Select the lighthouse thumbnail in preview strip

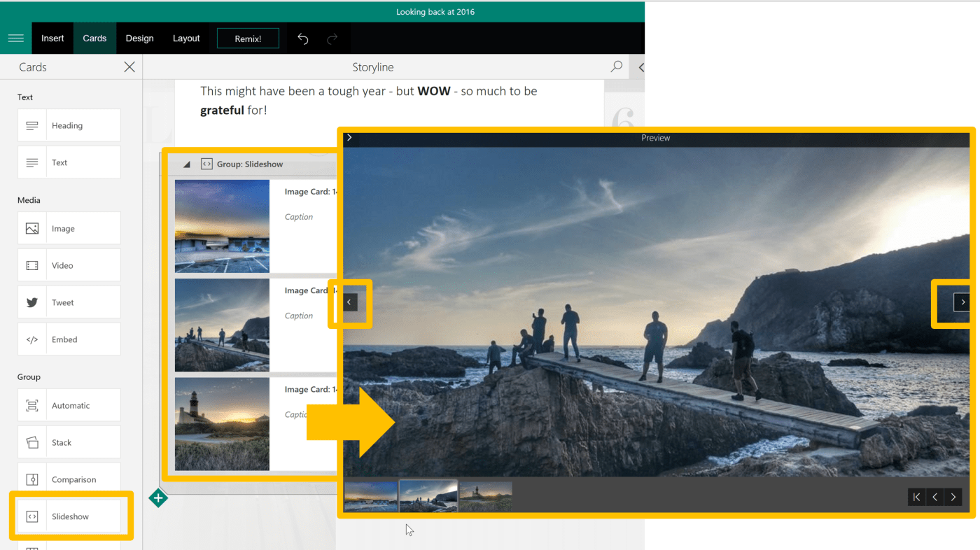coord(486,496)
